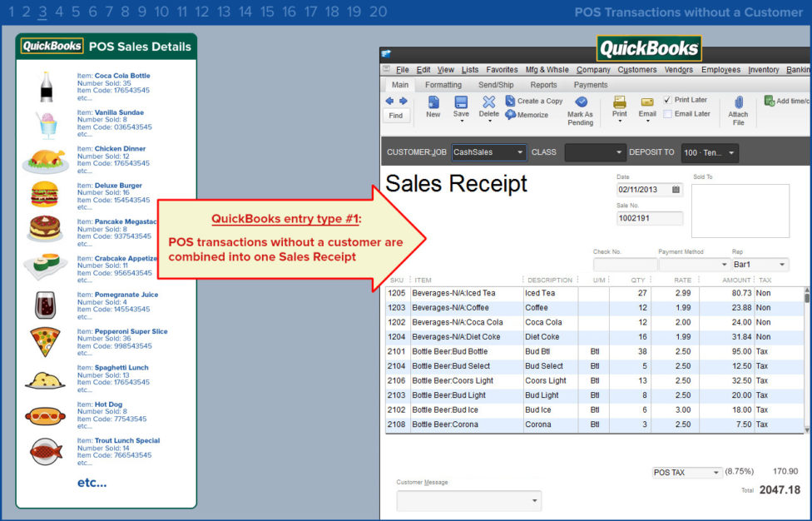Uncheck the Print Later checkbox
The image size is (812, 521).
tap(667, 100)
